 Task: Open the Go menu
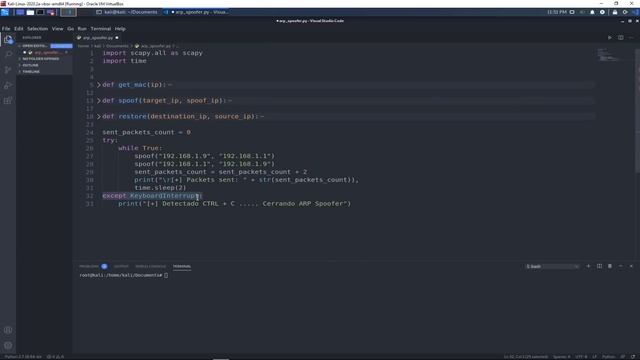click(71, 29)
